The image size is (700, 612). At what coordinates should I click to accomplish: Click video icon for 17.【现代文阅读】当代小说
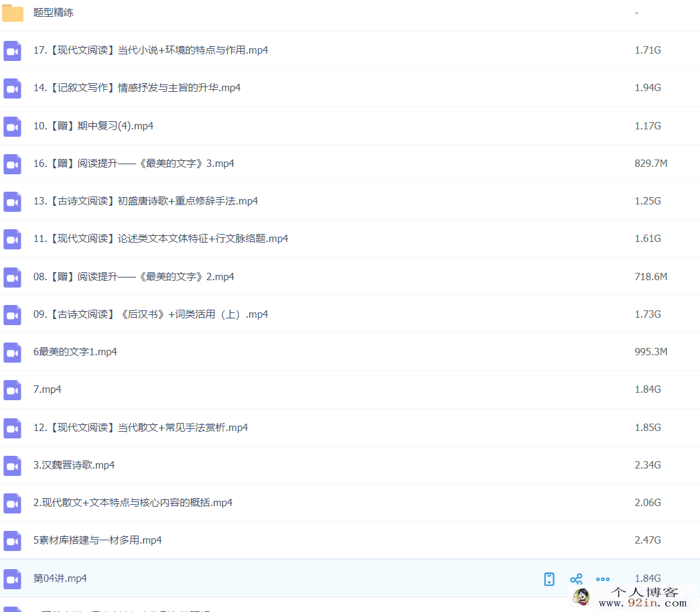pos(13,50)
